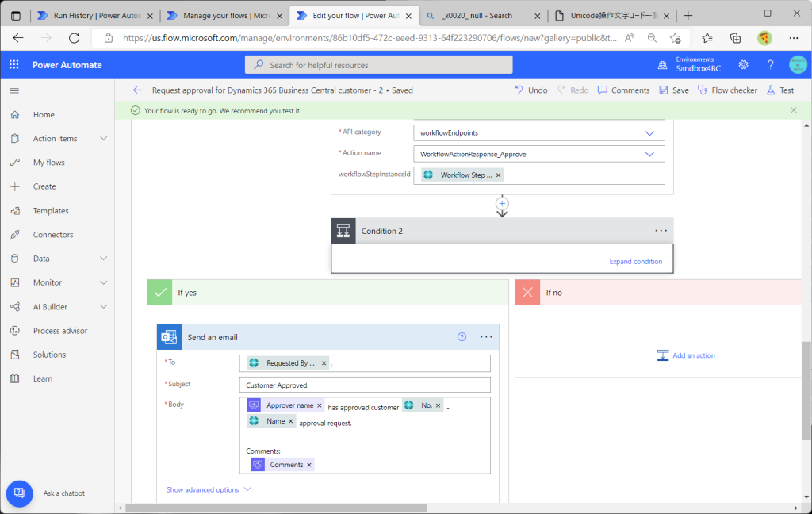This screenshot has height=514, width=812.
Task: Click the user account avatar
Action: click(x=798, y=64)
